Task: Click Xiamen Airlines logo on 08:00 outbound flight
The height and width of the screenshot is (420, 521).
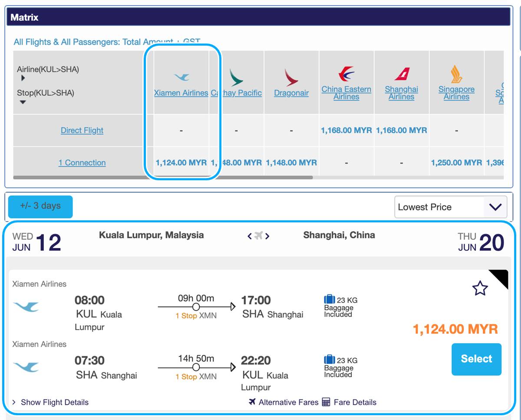Action: pos(26,307)
